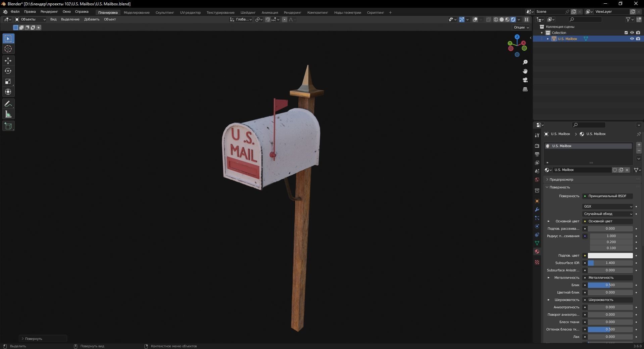Open the Object Data mesh tab
Screen dimensions: 644x349
(537, 243)
